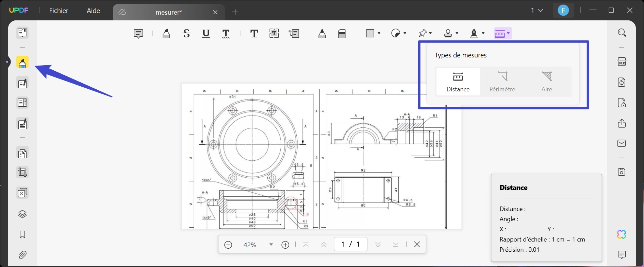Open the bookmarks panel

22,234
